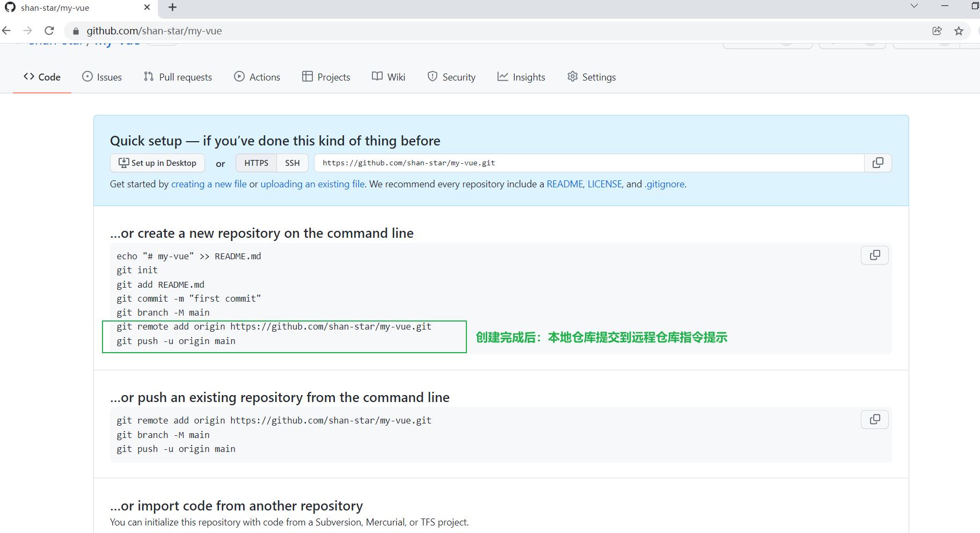Click the lock icon in address bar
The width and height of the screenshot is (980, 533).
click(76, 31)
